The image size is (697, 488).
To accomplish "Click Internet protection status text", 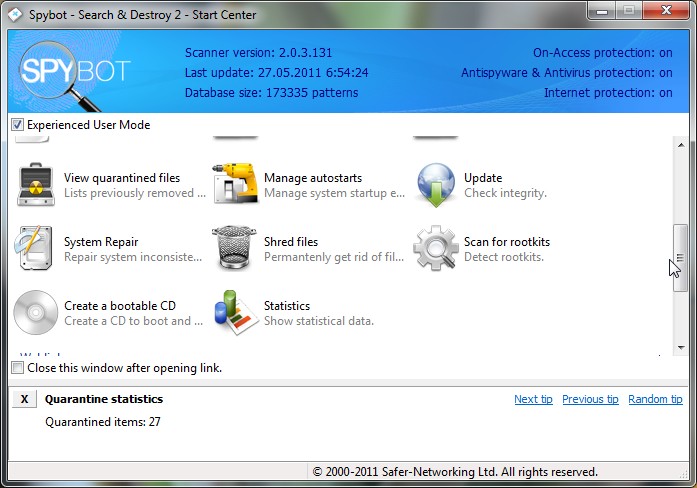I will (x=608, y=93).
